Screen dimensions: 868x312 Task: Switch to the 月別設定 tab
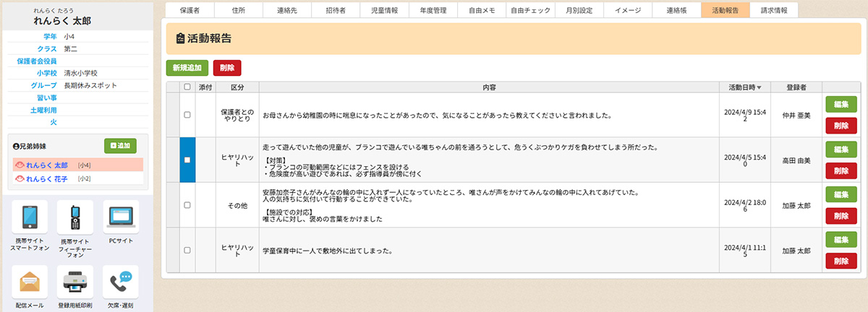pyautogui.click(x=579, y=10)
